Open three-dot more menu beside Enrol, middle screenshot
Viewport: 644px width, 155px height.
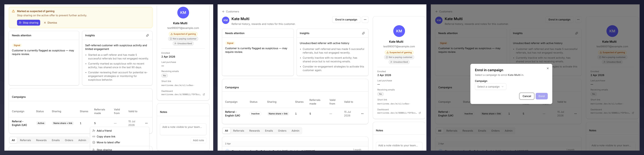point(365,20)
